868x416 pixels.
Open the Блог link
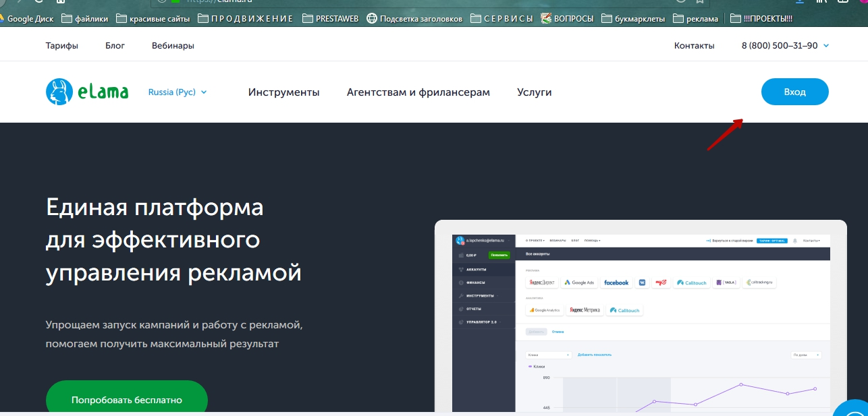(115, 46)
